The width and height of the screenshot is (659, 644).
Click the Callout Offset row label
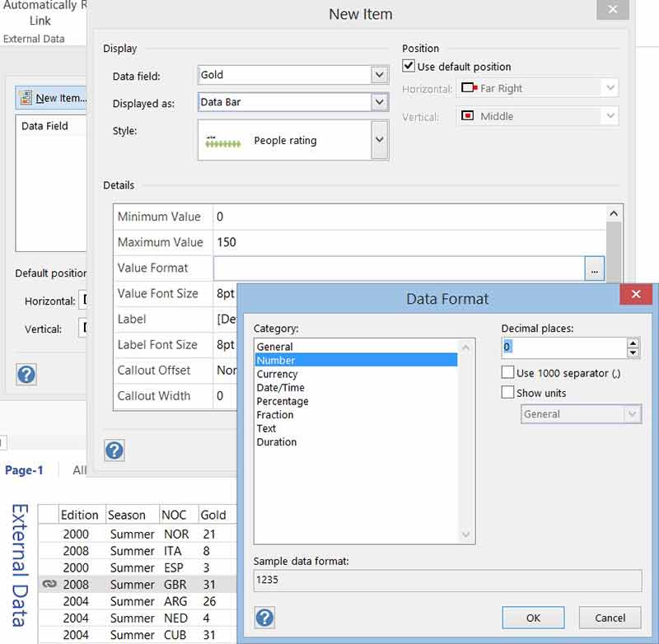tap(154, 370)
